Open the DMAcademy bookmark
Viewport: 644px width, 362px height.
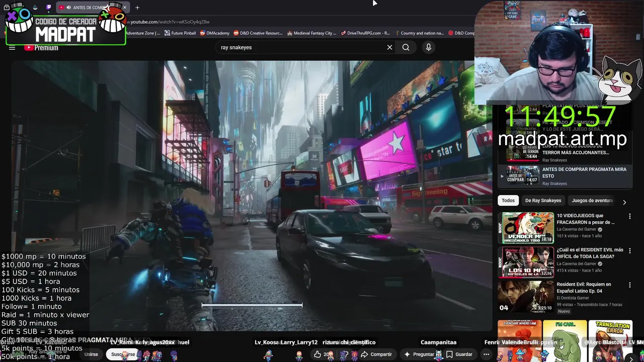(x=214, y=33)
